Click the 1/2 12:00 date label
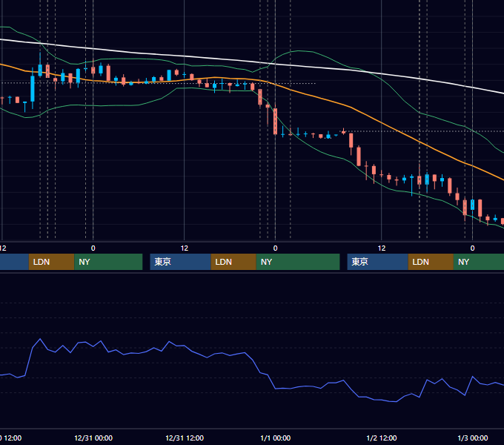This screenshot has height=445, width=504. point(382,438)
